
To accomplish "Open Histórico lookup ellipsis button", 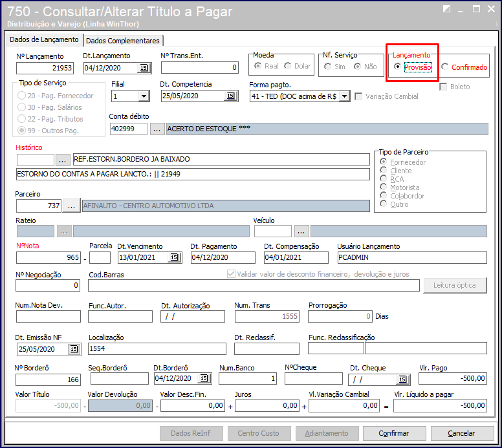I will [x=63, y=160].
